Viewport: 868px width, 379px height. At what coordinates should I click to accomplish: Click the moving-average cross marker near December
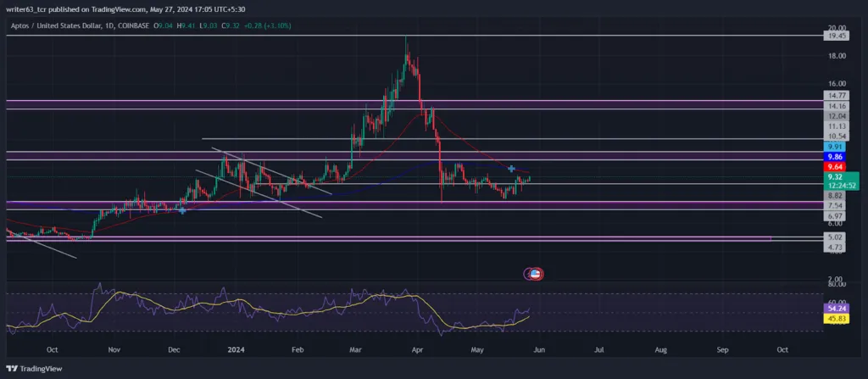tap(182, 210)
